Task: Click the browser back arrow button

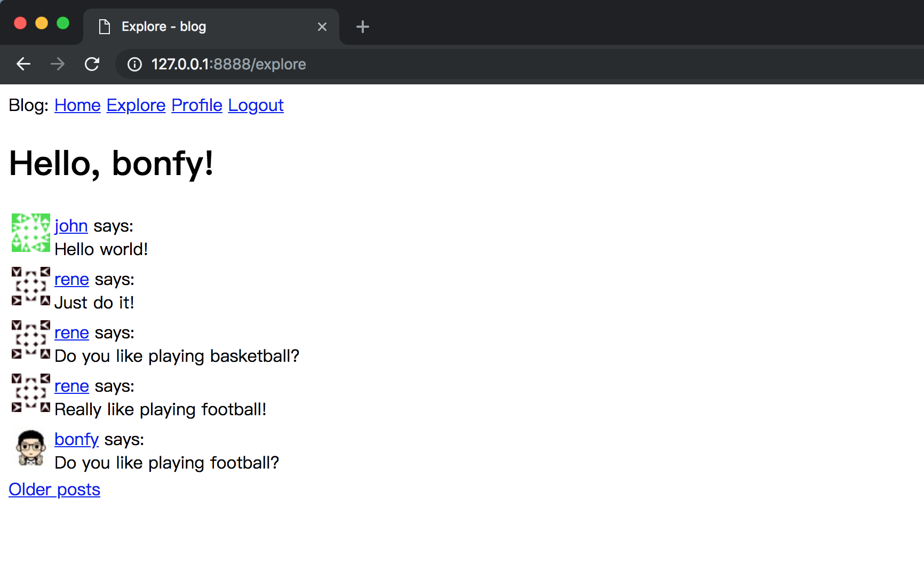Action: (x=23, y=64)
